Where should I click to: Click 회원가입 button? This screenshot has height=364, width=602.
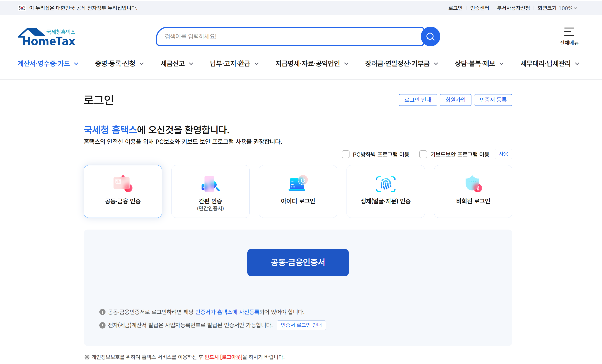pos(455,100)
